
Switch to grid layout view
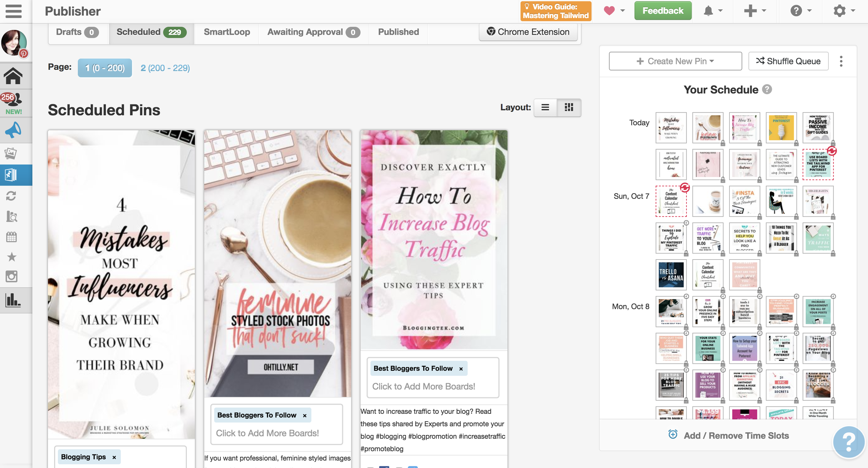(569, 107)
